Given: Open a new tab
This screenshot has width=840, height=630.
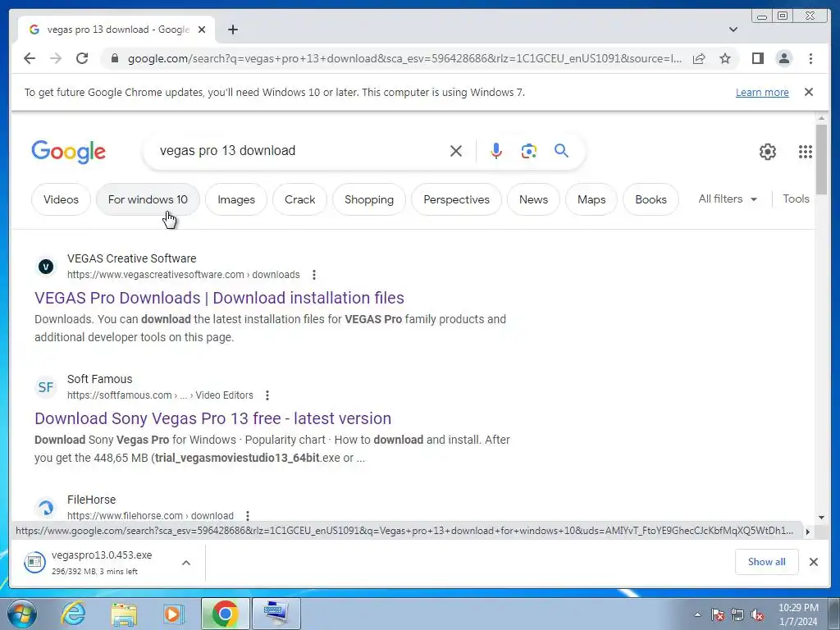Looking at the screenshot, I should [x=232, y=30].
